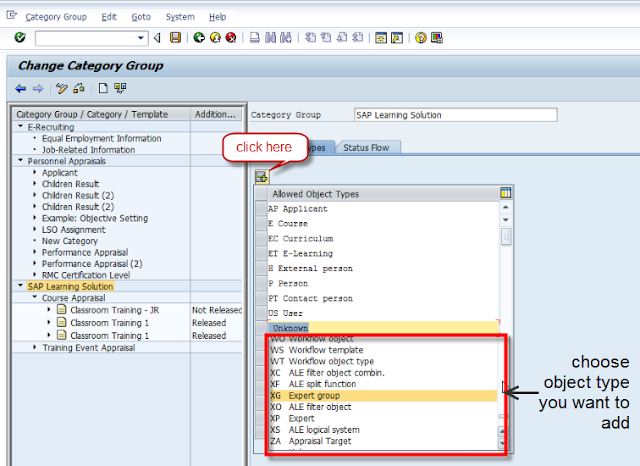640x466 pixels.
Task: Click the Next Page toolbar icon
Action: (342, 38)
